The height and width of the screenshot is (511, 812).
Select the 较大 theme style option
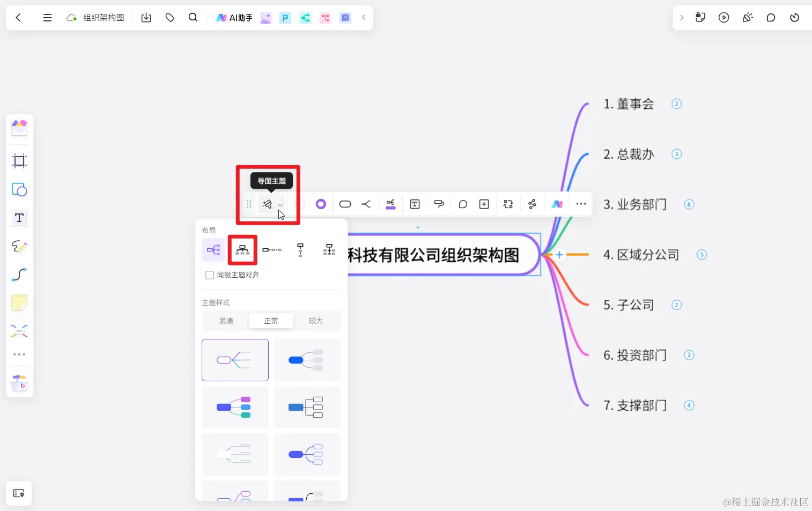(x=316, y=320)
